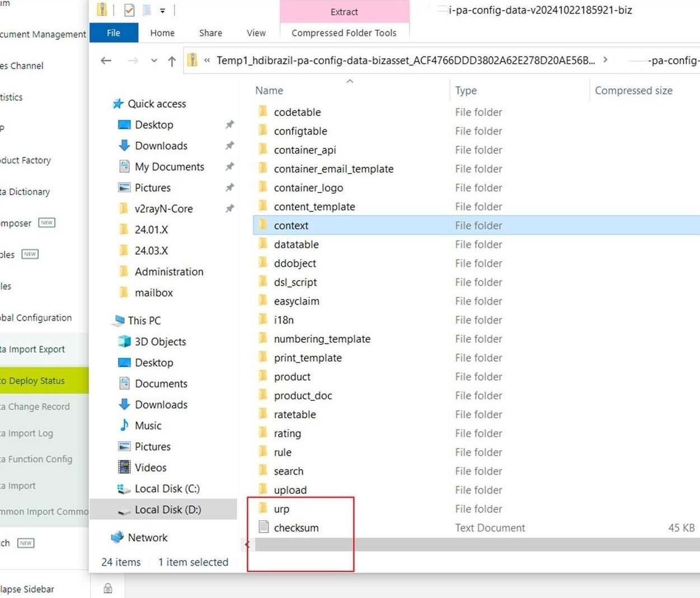This screenshot has height=598, width=700.
Task: Open the File ribbon tab
Action: click(114, 33)
